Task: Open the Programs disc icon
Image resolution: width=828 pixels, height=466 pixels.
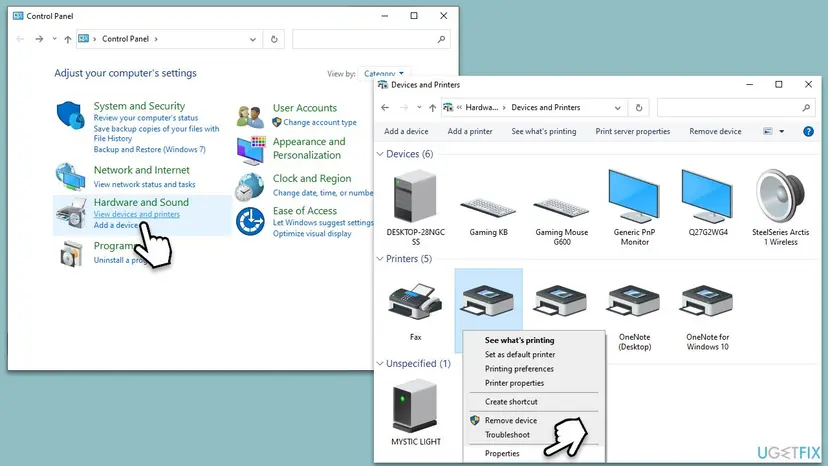Action: [71, 254]
